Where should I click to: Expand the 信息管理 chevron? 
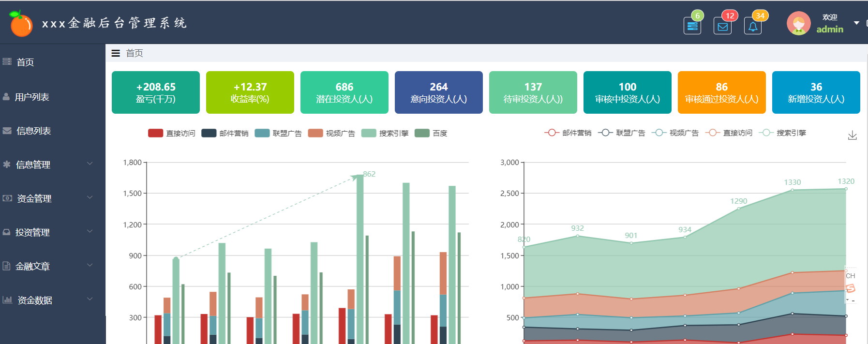(90, 164)
